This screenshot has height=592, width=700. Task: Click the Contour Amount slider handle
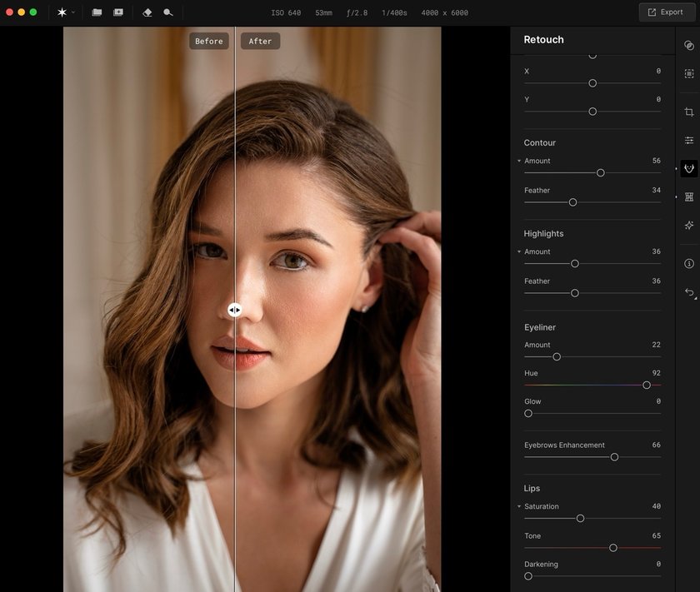pos(601,172)
